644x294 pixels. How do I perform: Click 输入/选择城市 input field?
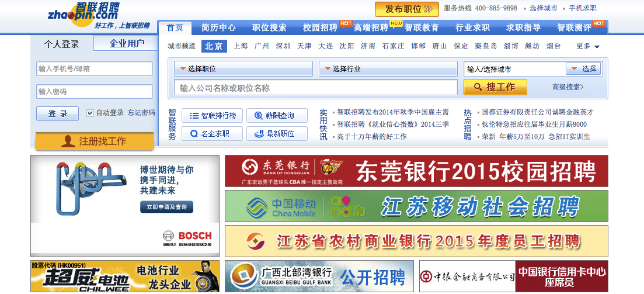point(514,69)
